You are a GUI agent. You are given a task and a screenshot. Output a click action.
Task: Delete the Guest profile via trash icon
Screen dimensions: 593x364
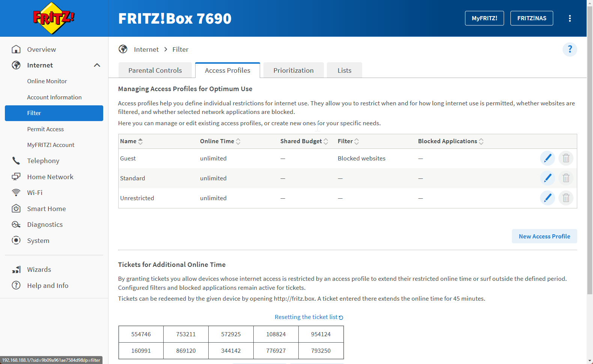coord(566,158)
